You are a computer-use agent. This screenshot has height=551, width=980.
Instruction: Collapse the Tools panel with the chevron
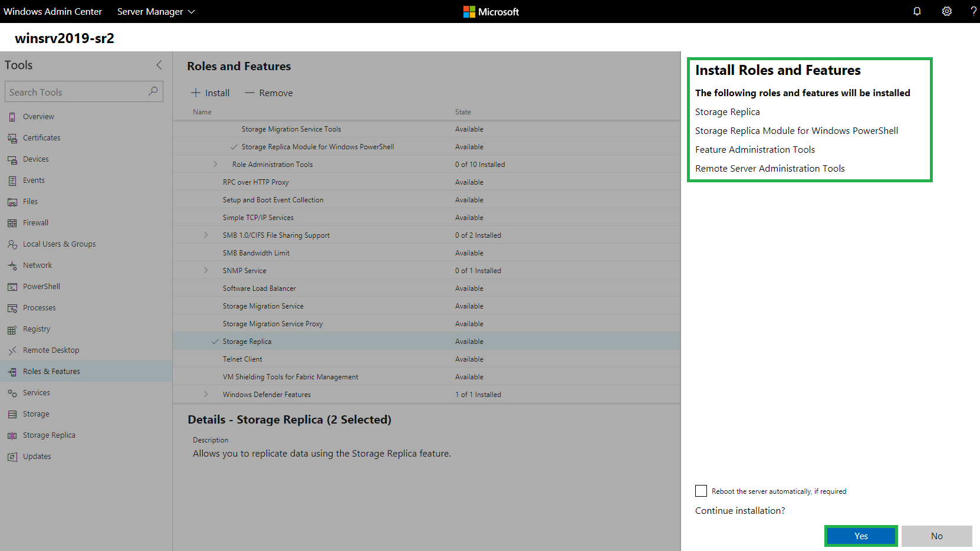coord(159,65)
